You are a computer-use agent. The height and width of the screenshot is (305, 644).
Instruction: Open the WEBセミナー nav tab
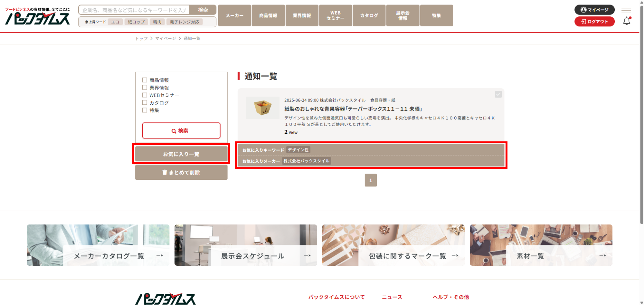[x=335, y=15]
